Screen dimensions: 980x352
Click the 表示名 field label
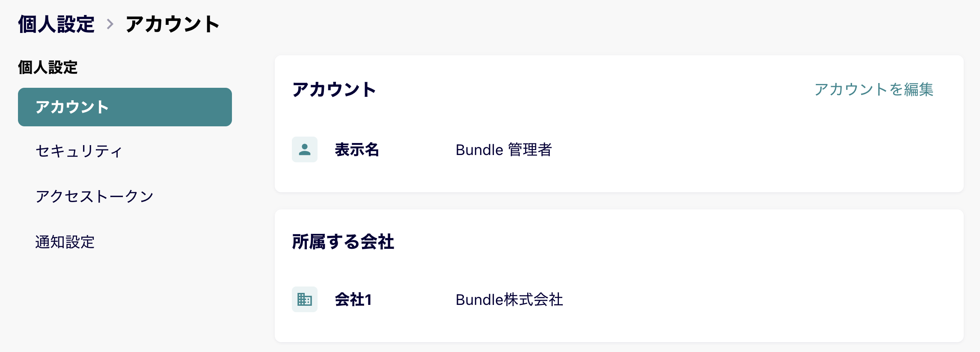pos(357,149)
